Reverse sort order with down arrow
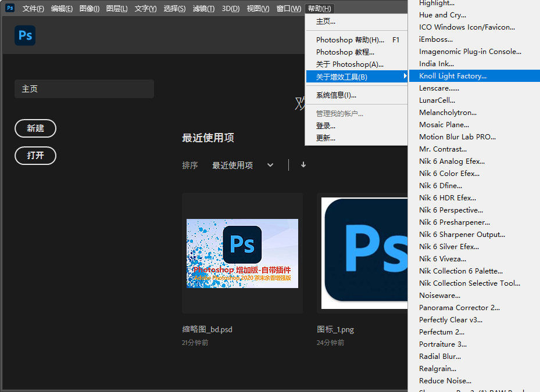The image size is (540, 392). 303,165
